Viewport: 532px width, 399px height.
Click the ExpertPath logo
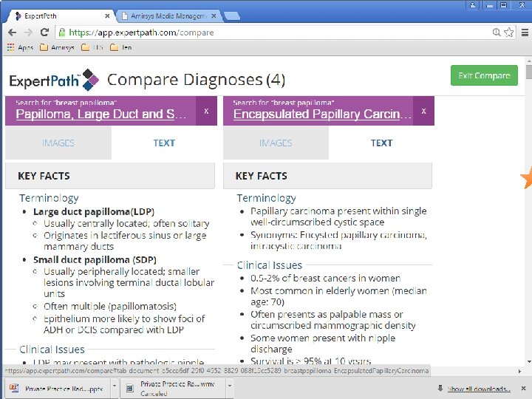[54, 80]
